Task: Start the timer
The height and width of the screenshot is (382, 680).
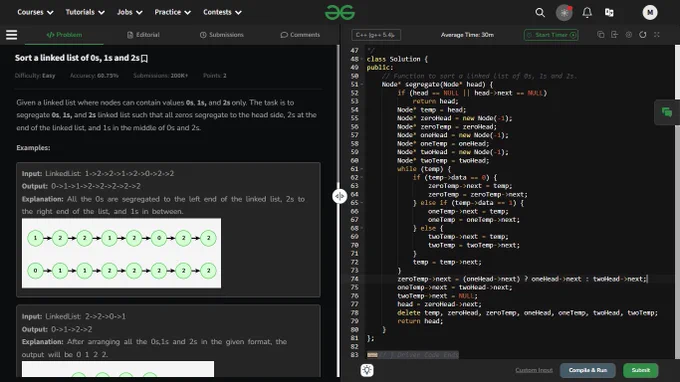Action: [x=551, y=35]
